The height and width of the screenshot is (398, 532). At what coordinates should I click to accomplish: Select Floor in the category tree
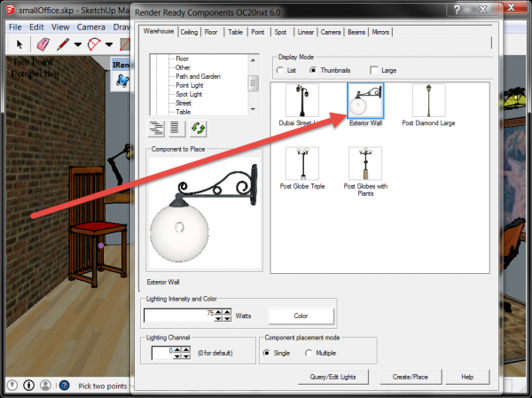point(182,59)
